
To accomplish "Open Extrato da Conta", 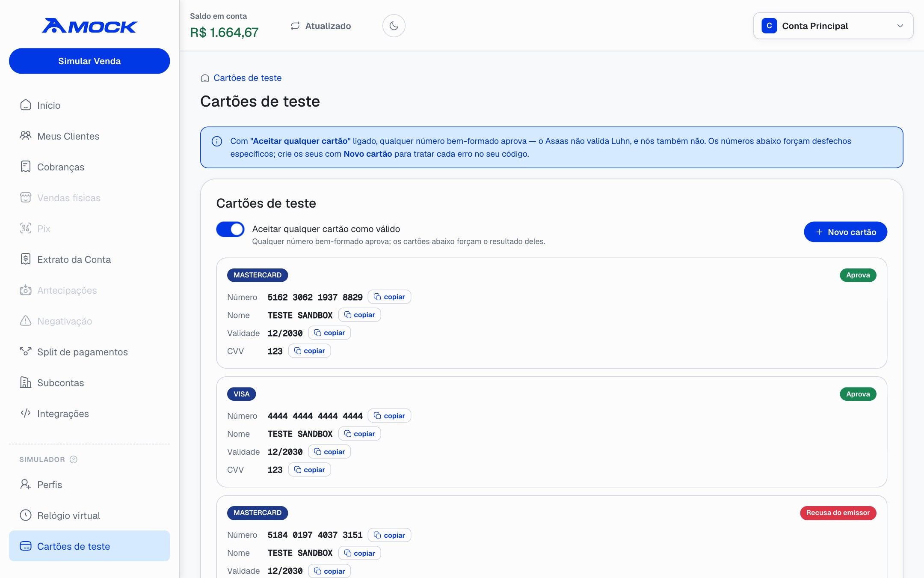I will click(89, 259).
